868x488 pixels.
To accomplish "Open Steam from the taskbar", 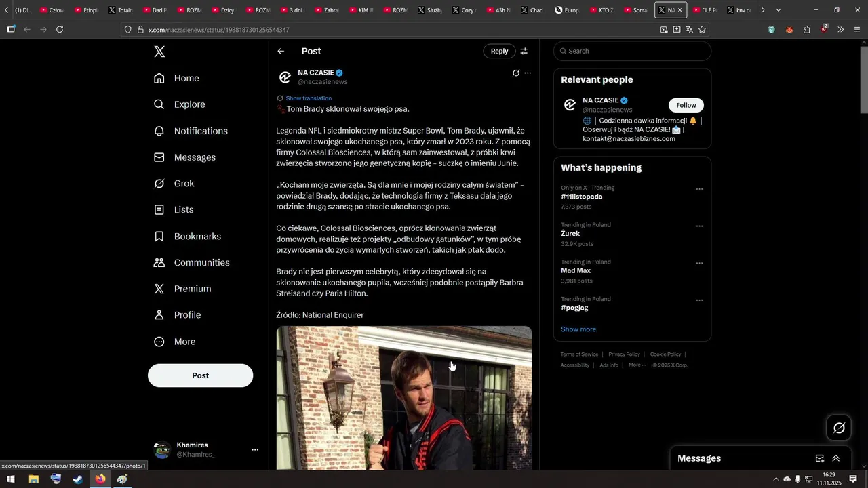I will click(x=78, y=479).
